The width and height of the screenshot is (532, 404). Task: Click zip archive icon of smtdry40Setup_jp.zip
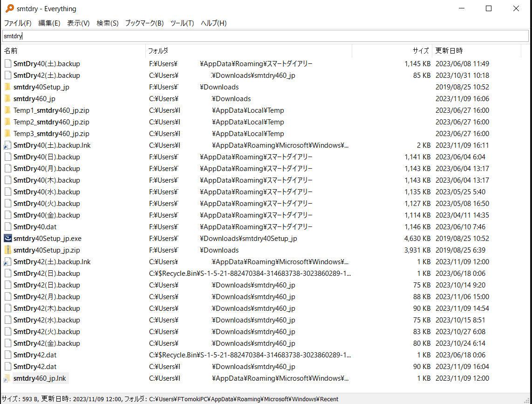coord(8,250)
